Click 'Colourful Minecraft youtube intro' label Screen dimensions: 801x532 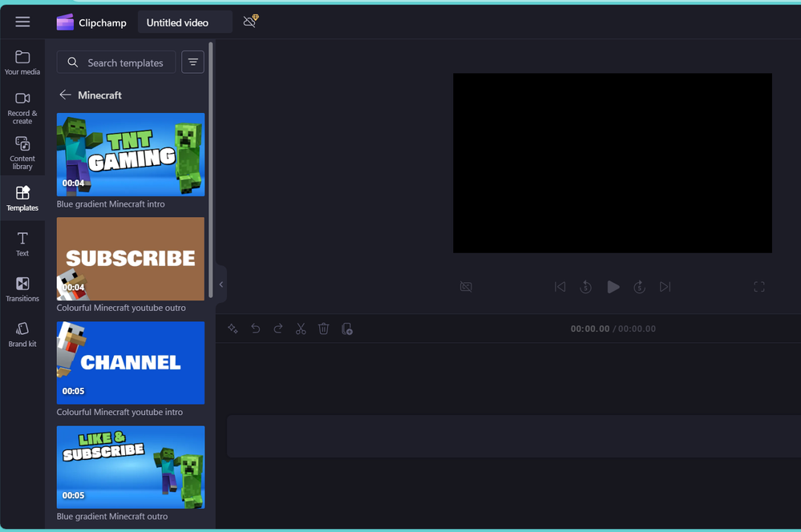click(x=119, y=412)
